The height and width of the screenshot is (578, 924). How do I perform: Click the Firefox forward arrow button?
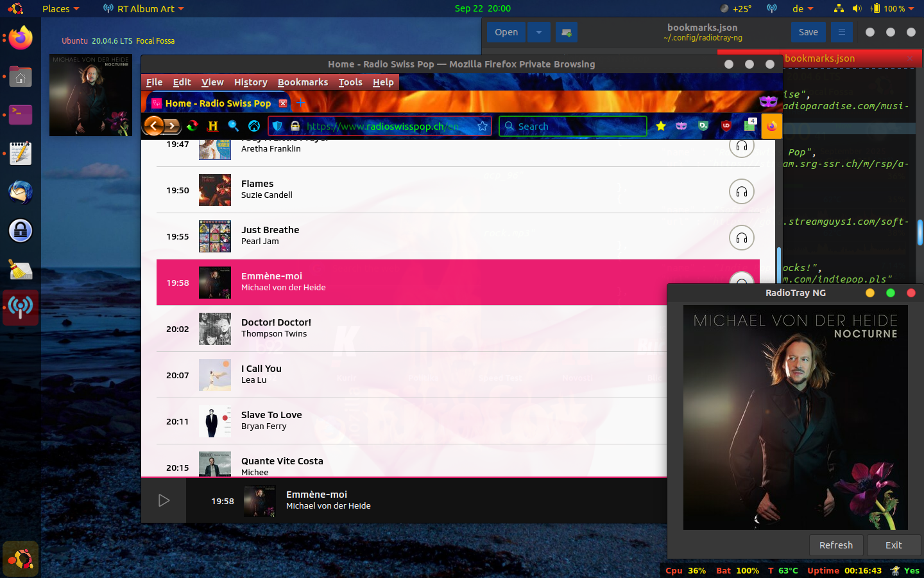point(171,126)
